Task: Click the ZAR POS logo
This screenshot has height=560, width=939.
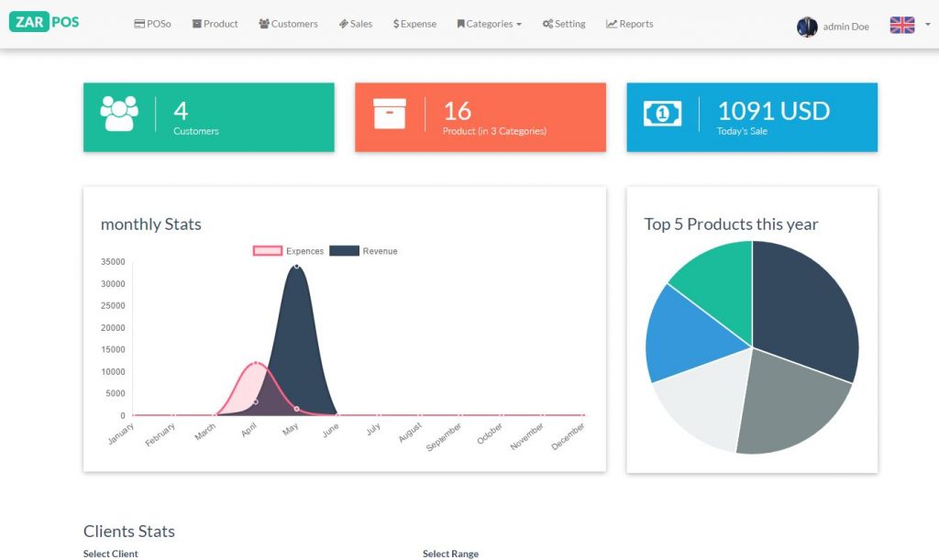Action: click(44, 23)
